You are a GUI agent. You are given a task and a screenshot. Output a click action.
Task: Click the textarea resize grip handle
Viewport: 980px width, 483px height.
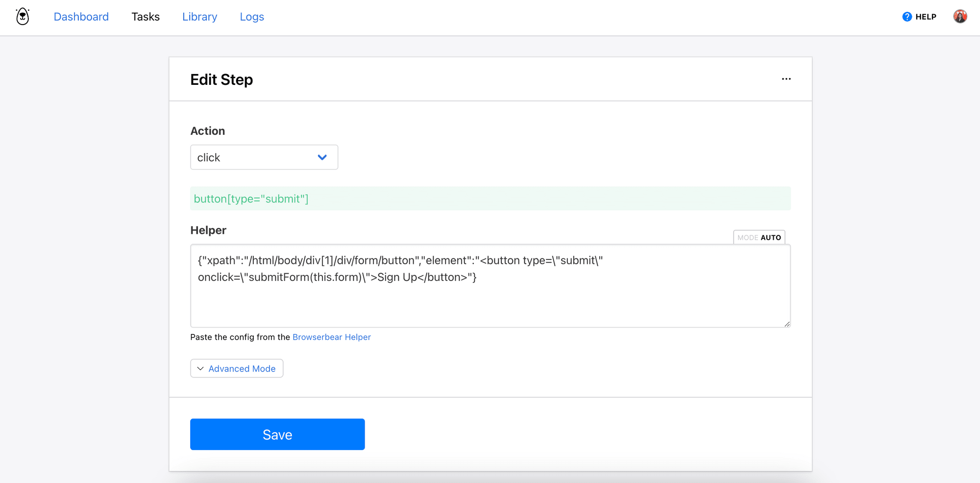[787, 324]
